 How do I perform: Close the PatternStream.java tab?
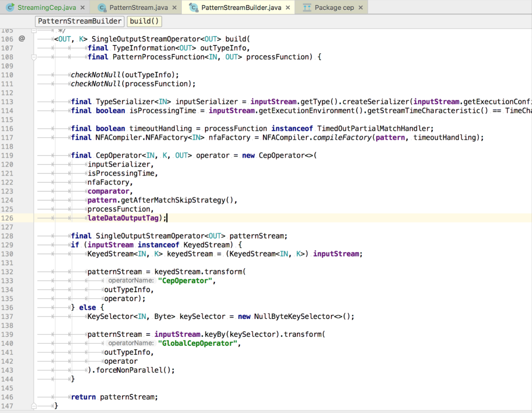point(174,8)
